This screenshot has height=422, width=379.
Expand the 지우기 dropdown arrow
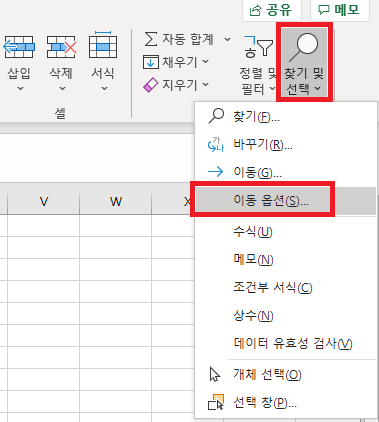206,85
